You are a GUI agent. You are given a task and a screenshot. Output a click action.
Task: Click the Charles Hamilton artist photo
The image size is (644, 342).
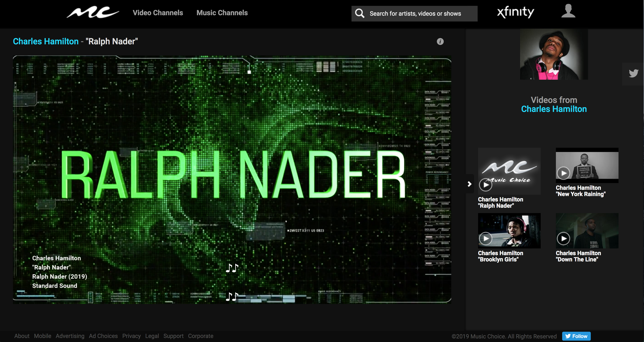coord(554,54)
